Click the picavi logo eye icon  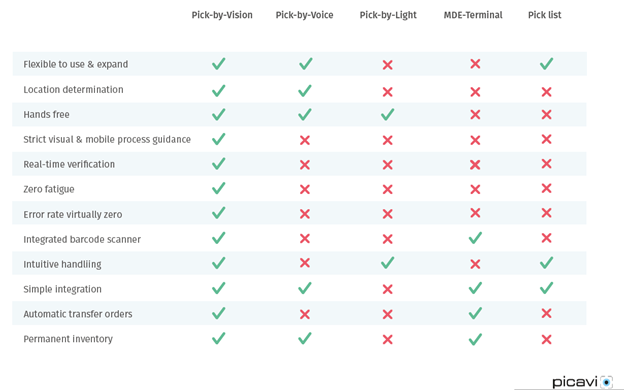(606, 382)
